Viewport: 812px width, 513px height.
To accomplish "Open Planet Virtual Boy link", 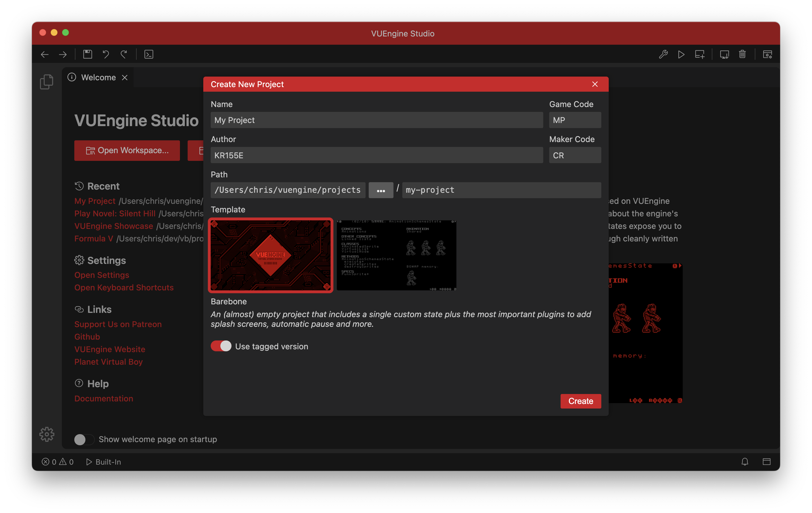I will coord(108,362).
